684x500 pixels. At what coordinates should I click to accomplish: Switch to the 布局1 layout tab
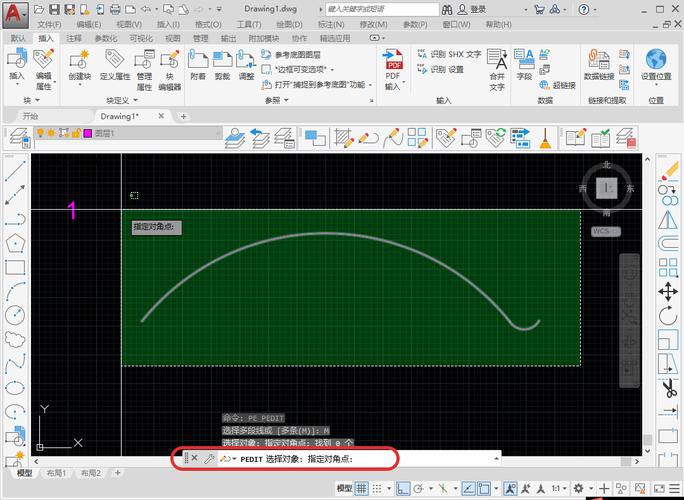click(x=55, y=473)
